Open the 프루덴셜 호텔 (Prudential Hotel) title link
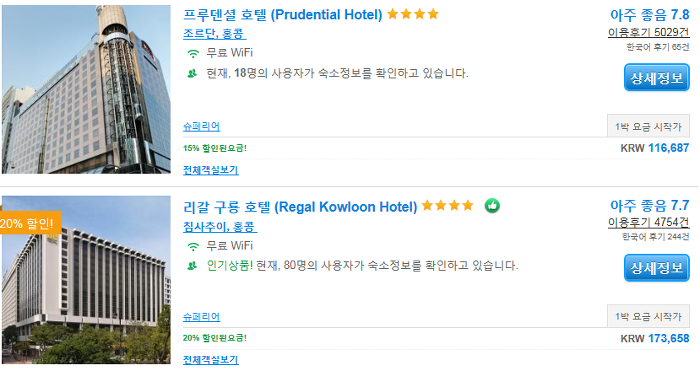This screenshot has width=700, height=371. (x=283, y=15)
